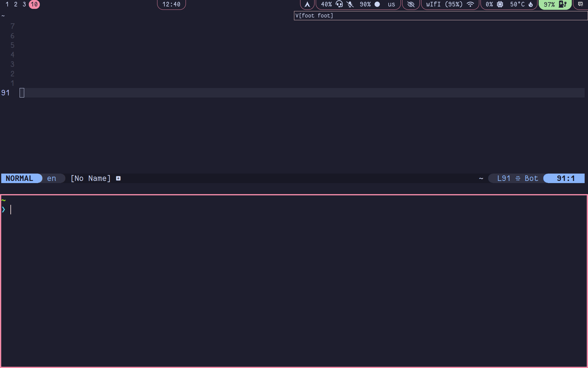588x368 pixels.
Task: Toggle the muted microphone icon
Action: coord(350,4)
